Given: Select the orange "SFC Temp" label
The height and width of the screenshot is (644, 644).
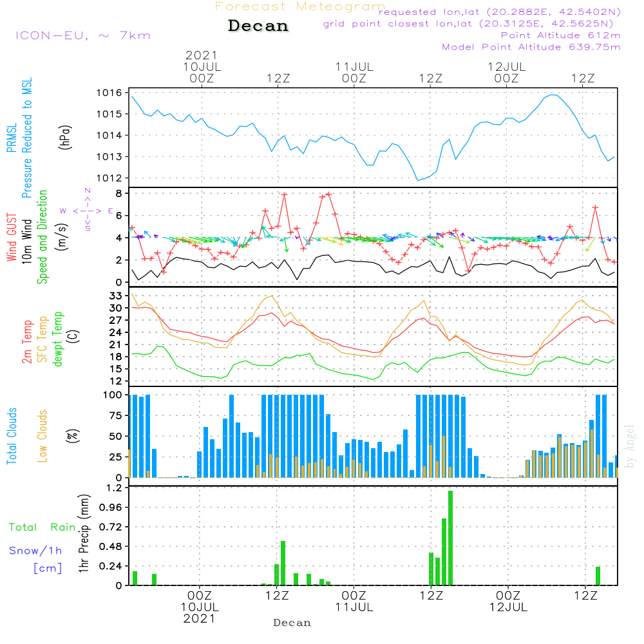Looking at the screenshot, I should (43, 339).
